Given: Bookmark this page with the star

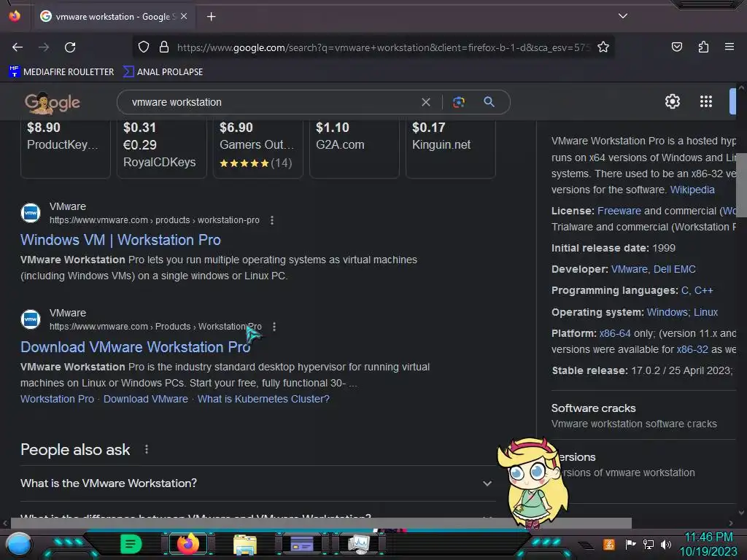Looking at the screenshot, I should pyautogui.click(x=603, y=47).
